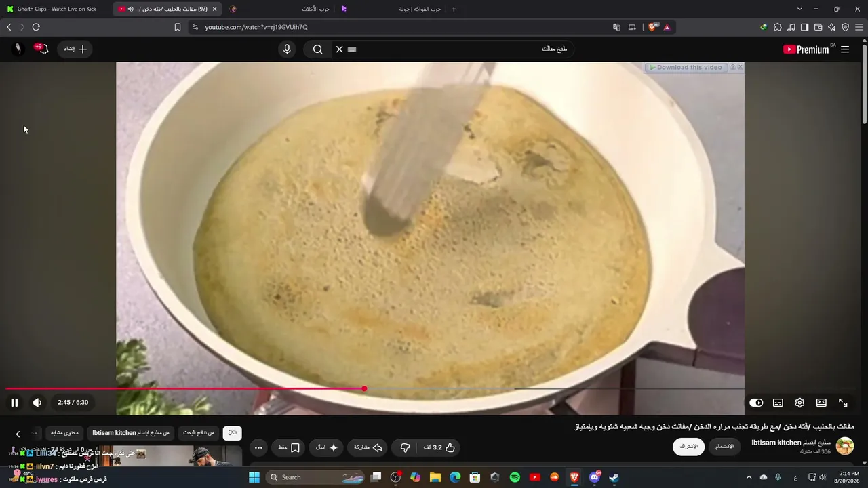Open the YouTube account avatar menu
The height and width of the screenshot is (488, 868).
click(18, 49)
